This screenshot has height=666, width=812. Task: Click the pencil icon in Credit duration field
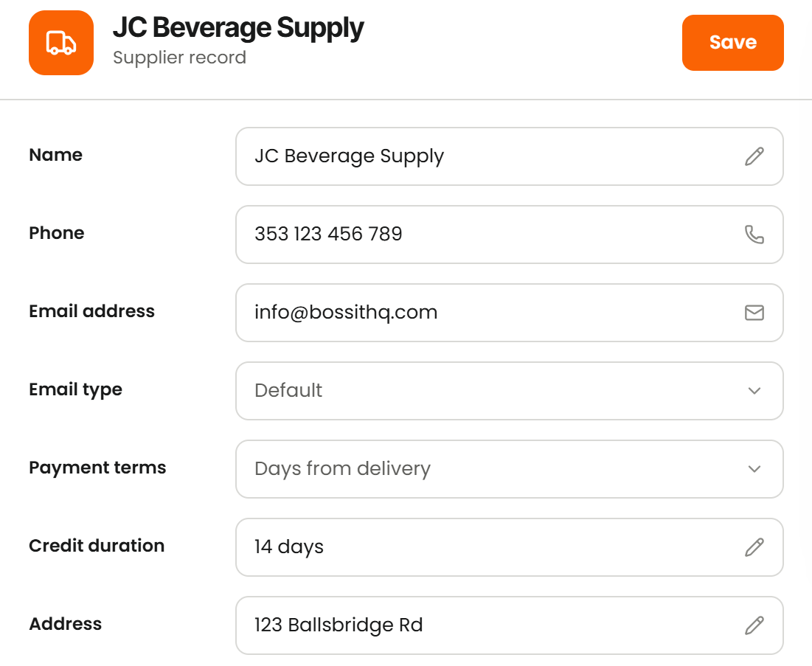point(754,547)
